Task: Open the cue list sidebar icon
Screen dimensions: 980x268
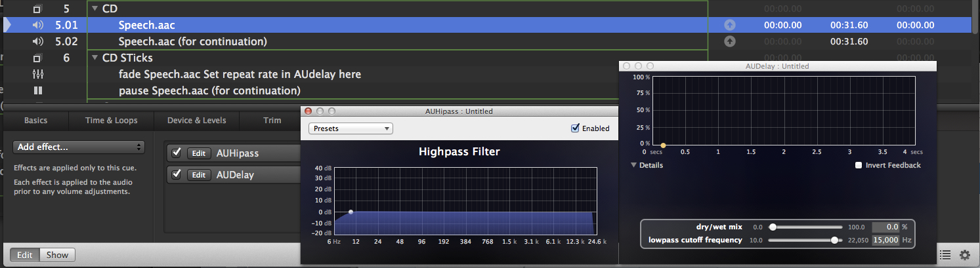Action: point(945,255)
